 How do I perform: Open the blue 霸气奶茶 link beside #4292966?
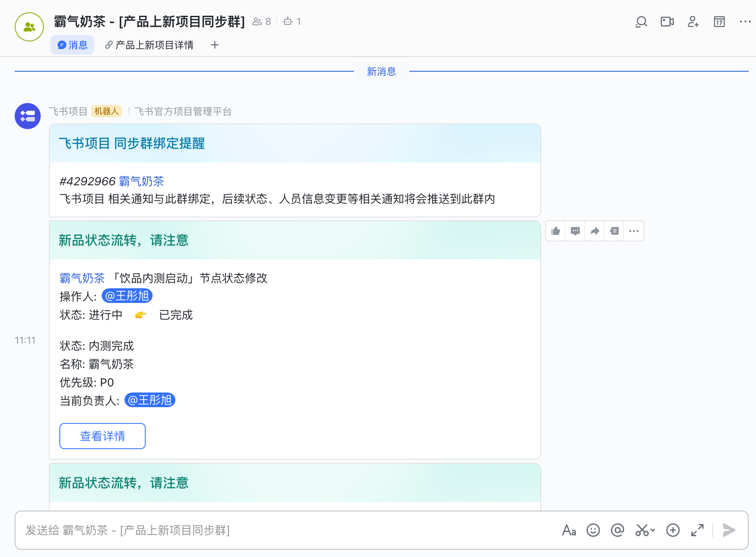pos(142,181)
